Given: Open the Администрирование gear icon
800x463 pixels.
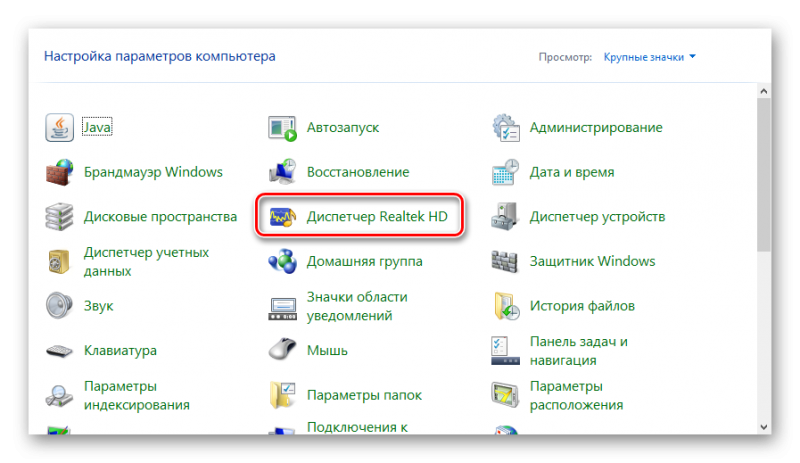Looking at the screenshot, I should click(506, 128).
